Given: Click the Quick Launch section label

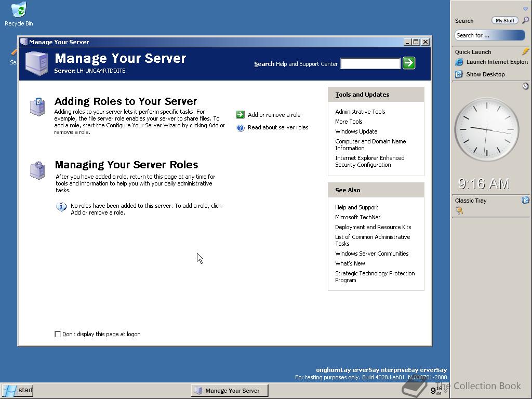Looking at the screenshot, I should coord(473,52).
